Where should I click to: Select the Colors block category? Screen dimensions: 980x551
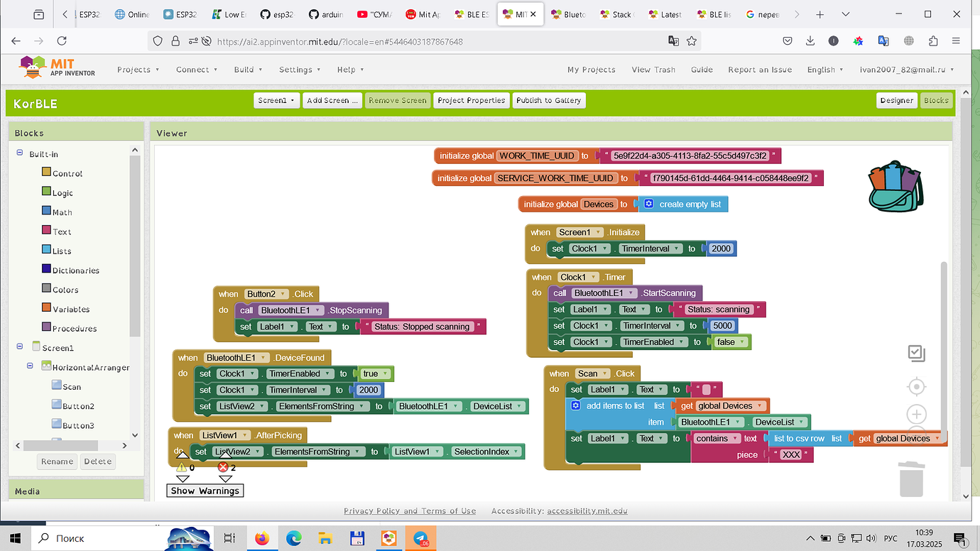[65, 290]
